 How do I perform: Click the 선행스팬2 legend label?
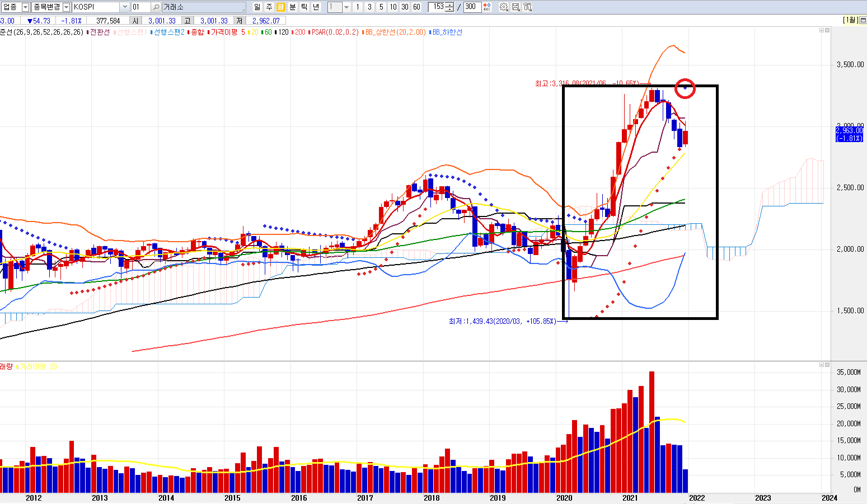click(x=168, y=32)
